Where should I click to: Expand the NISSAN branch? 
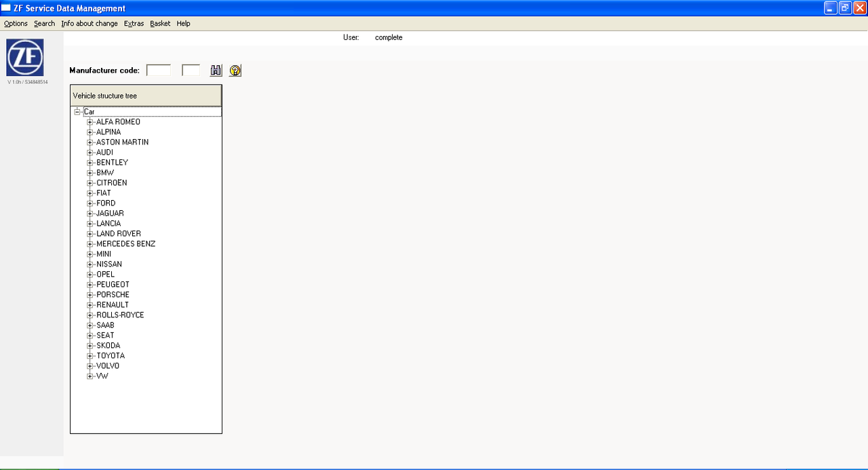(x=90, y=265)
